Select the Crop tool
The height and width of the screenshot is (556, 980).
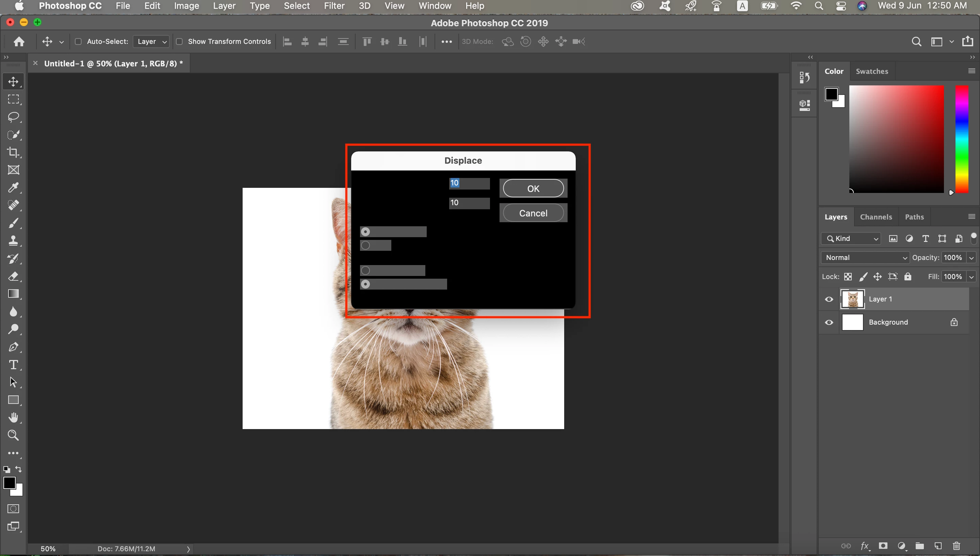[x=13, y=152]
